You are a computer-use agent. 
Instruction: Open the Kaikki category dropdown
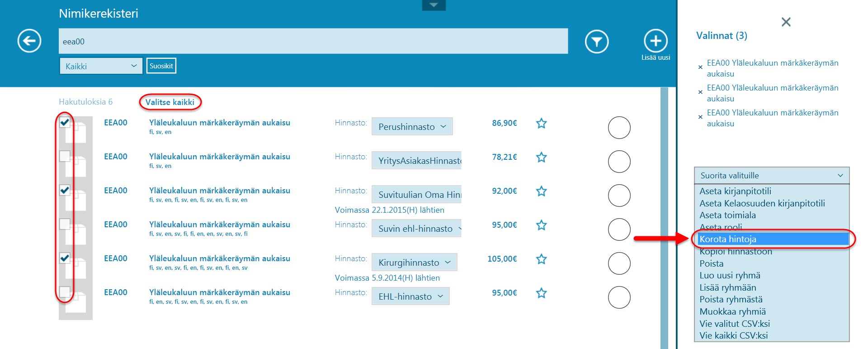pos(100,66)
